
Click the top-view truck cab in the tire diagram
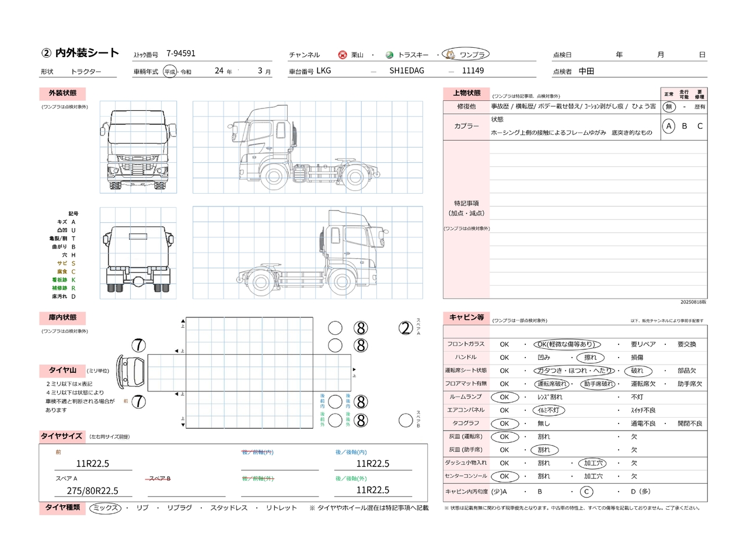131,371
